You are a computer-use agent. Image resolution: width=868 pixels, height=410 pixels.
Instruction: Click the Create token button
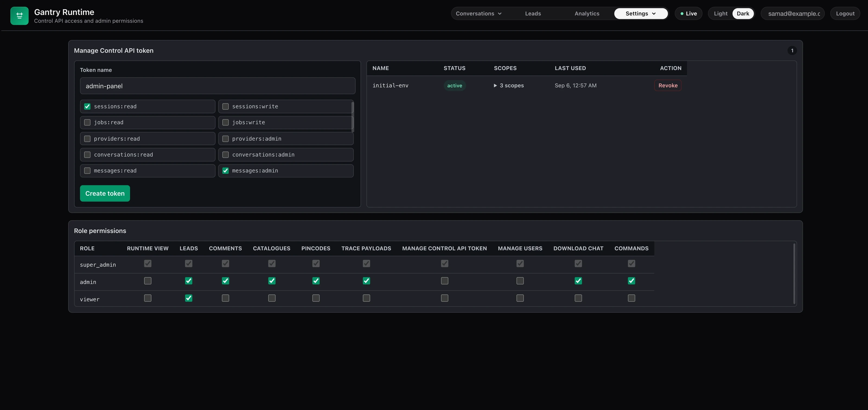pos(105,194)
